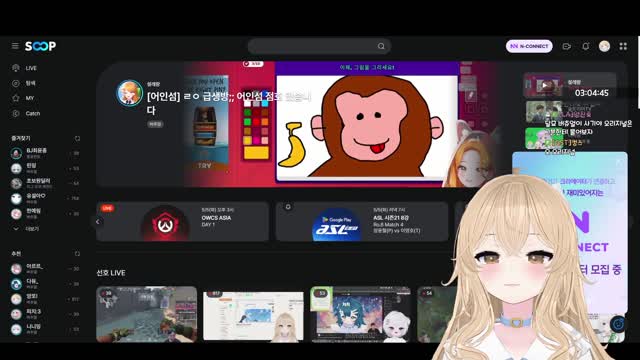Screen dimensions: 640x360
Task: Open the notifications bell
Action: click(x=585, y=46)
